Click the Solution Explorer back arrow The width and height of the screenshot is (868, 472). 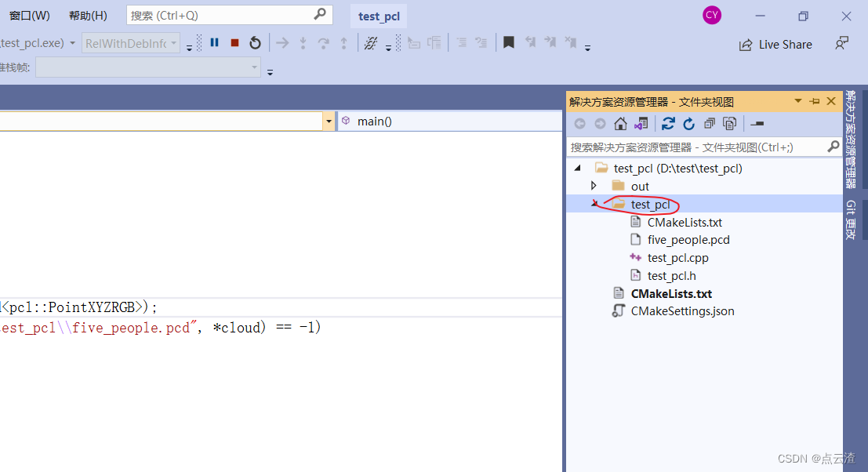tap(579, 124)
